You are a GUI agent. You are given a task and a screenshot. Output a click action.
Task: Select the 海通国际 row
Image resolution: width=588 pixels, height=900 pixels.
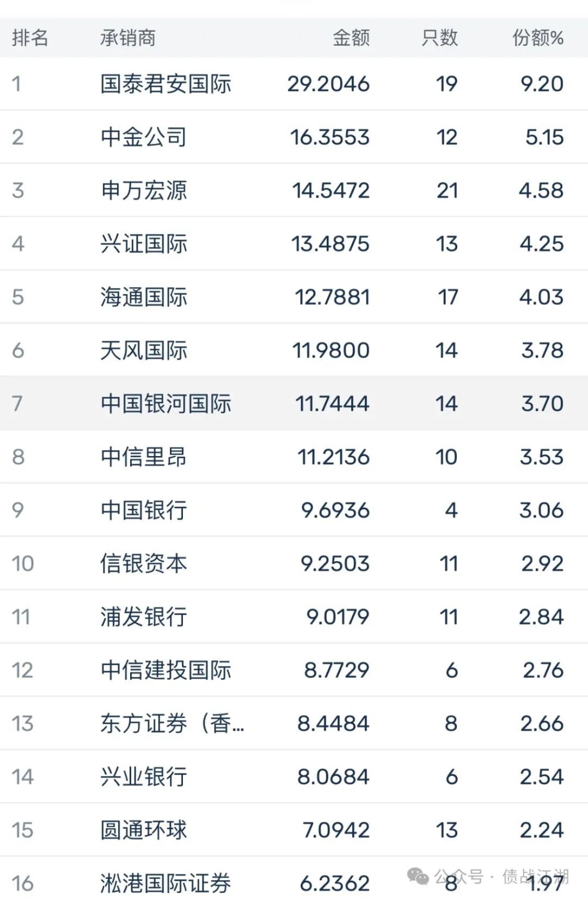294,297
